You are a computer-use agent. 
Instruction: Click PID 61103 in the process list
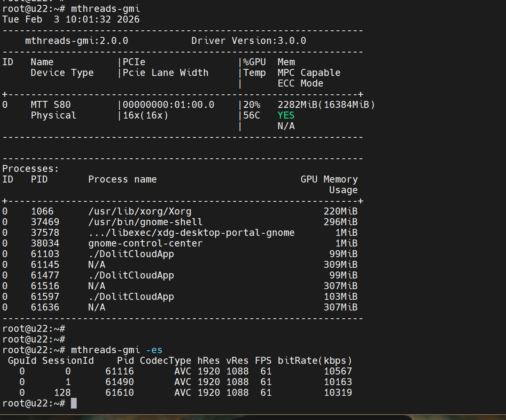[x=45, y=254]
